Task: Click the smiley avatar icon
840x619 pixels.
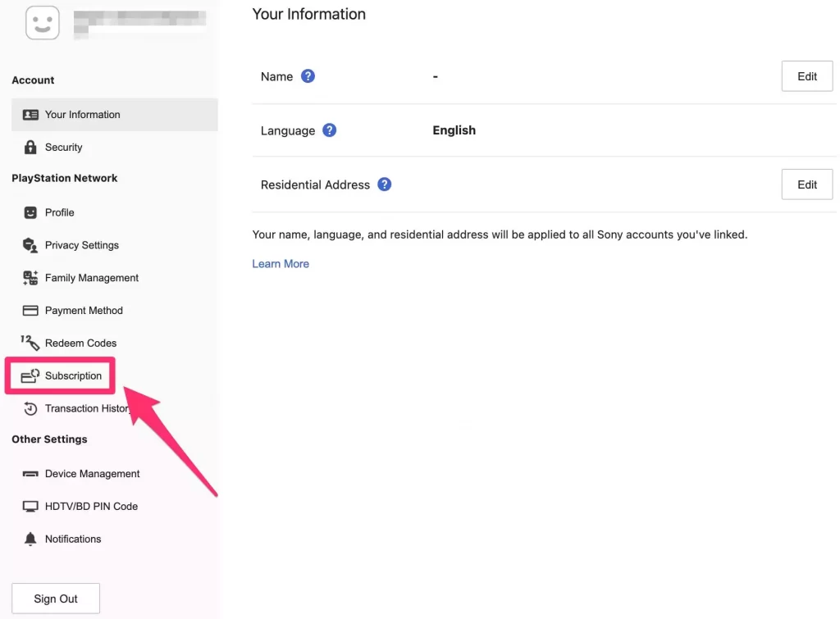Action: (x=43, y=22)
